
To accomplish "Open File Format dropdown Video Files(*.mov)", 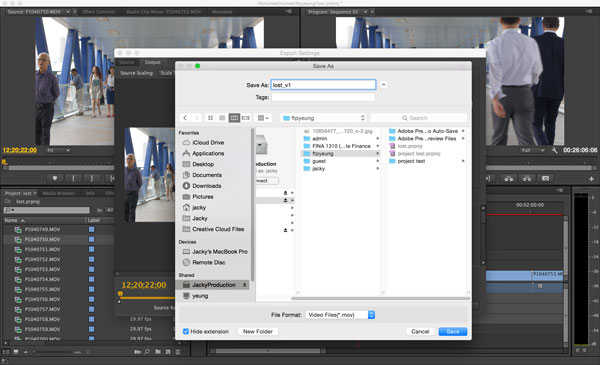I will coord(340,315).
